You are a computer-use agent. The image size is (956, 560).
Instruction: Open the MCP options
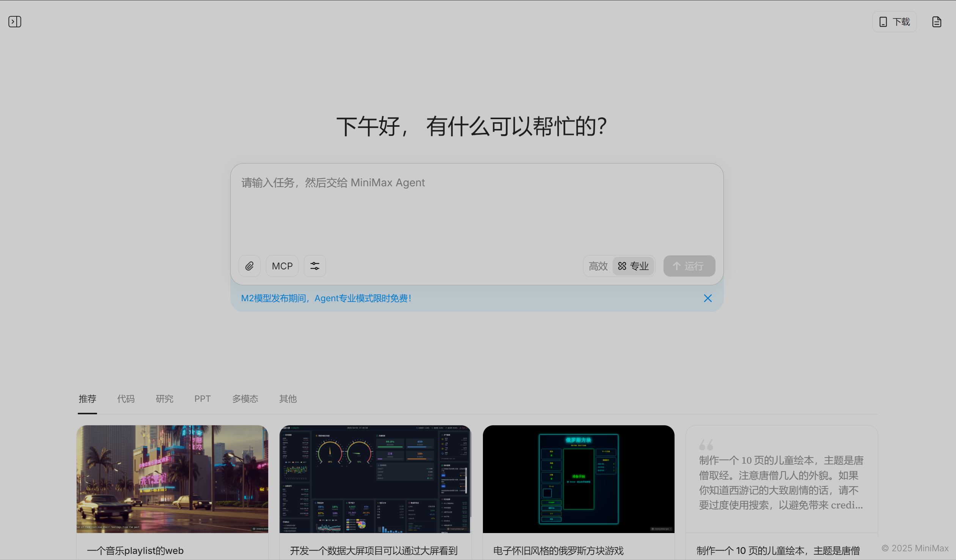282,266
